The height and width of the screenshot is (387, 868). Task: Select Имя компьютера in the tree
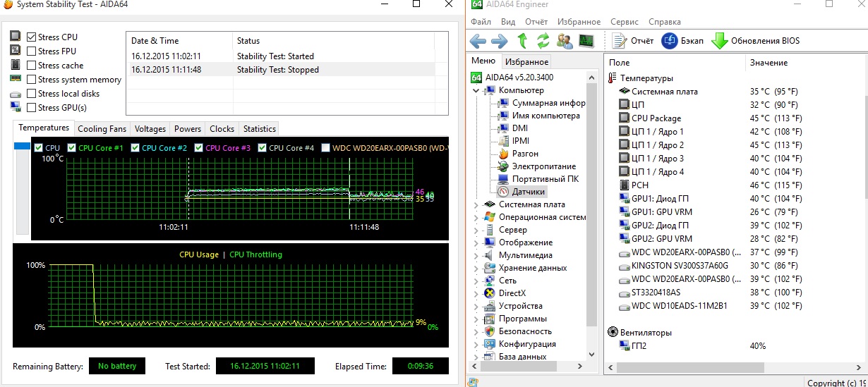coord(539,116)
